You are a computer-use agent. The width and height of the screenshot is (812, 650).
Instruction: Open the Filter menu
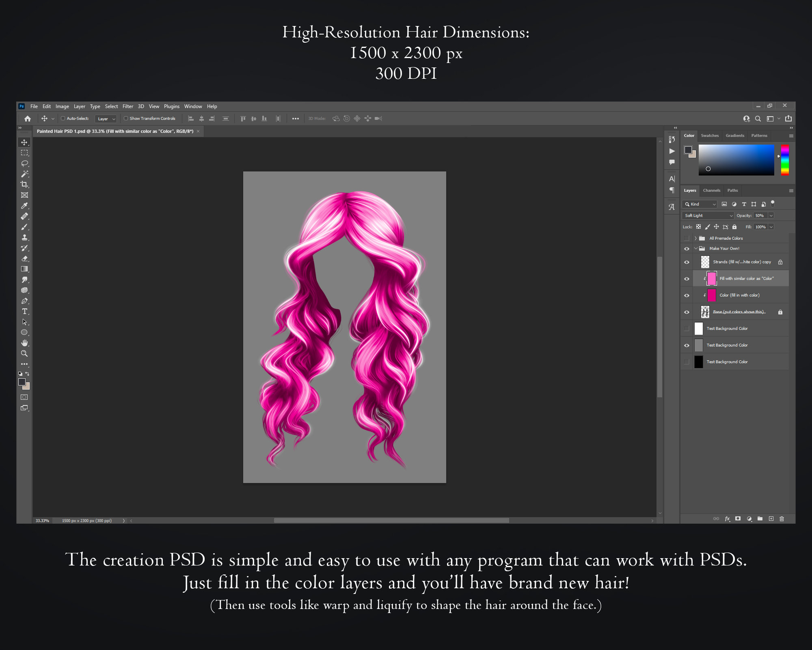tap(128, 106)
